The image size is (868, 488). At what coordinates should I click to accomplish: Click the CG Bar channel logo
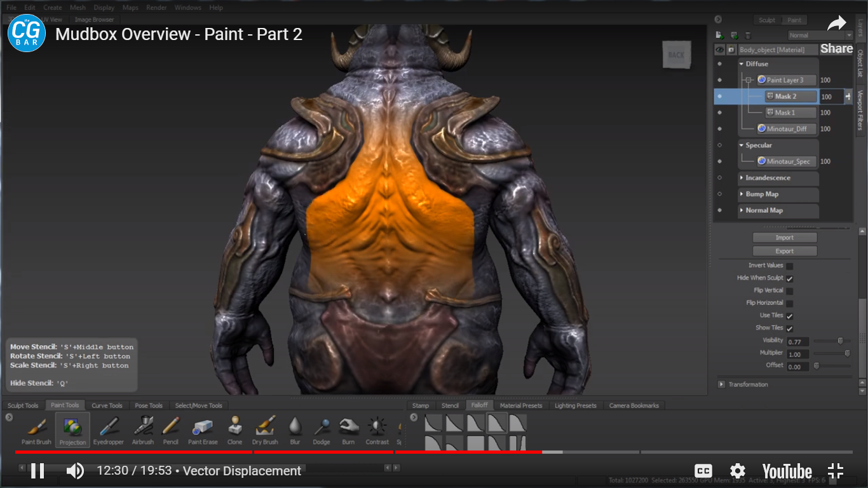tap(27, 33)
